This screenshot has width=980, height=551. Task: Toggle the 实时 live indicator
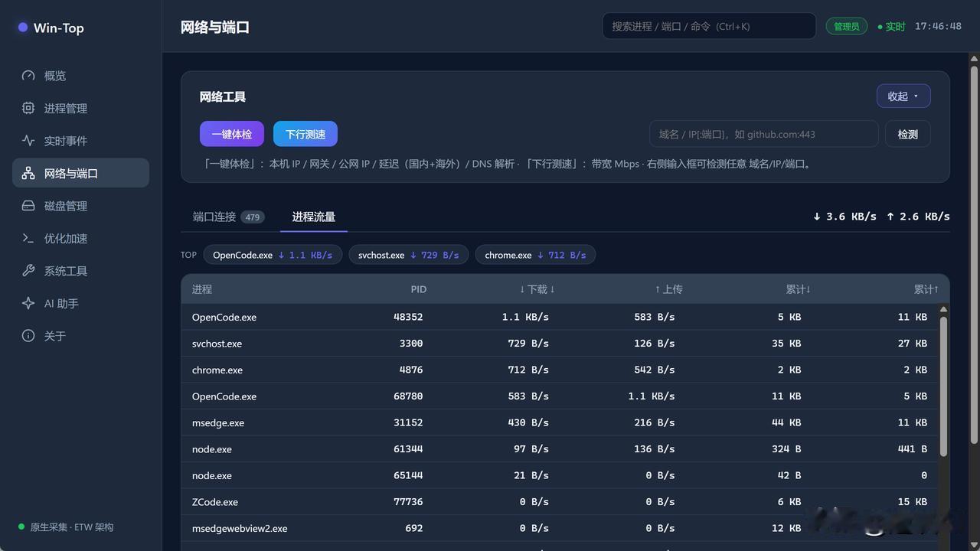(x=892, y=26)
